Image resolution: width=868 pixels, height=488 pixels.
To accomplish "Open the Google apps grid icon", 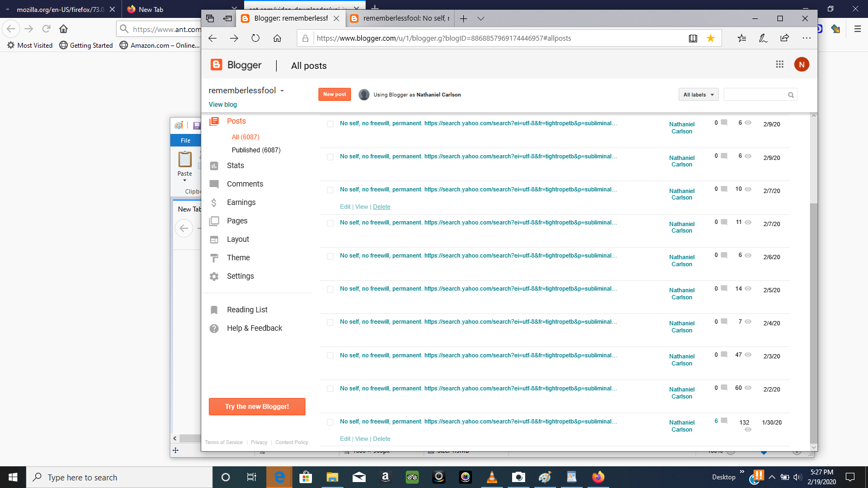I will click(780, 64).
